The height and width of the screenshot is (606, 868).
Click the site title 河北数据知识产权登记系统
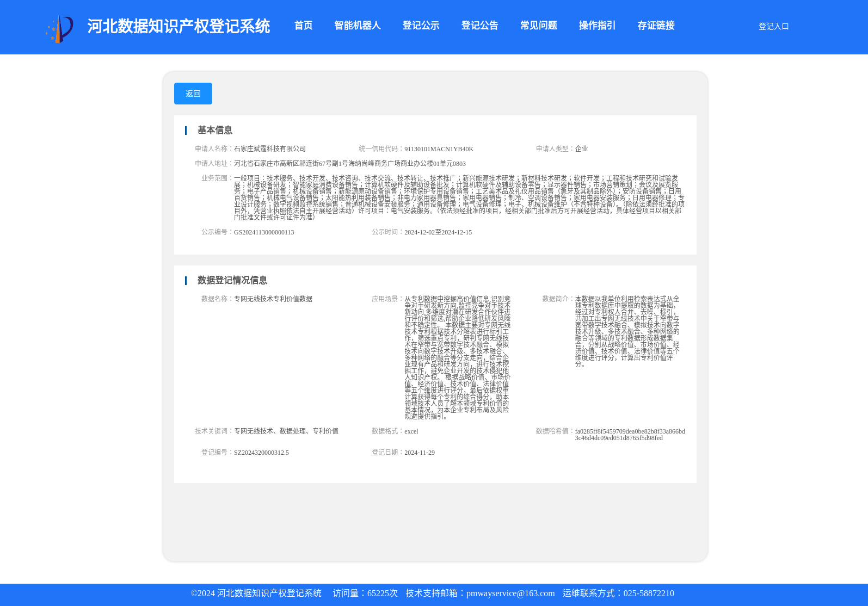[178, 26]
